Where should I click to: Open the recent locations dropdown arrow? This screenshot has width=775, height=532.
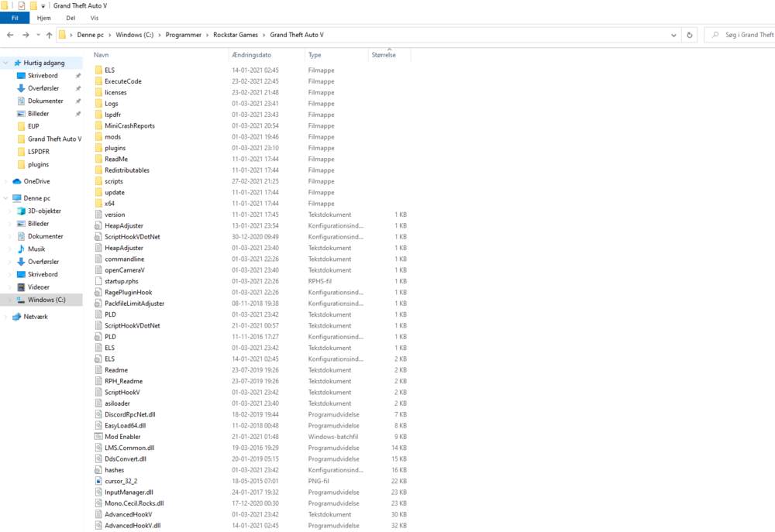click(38, 35)
